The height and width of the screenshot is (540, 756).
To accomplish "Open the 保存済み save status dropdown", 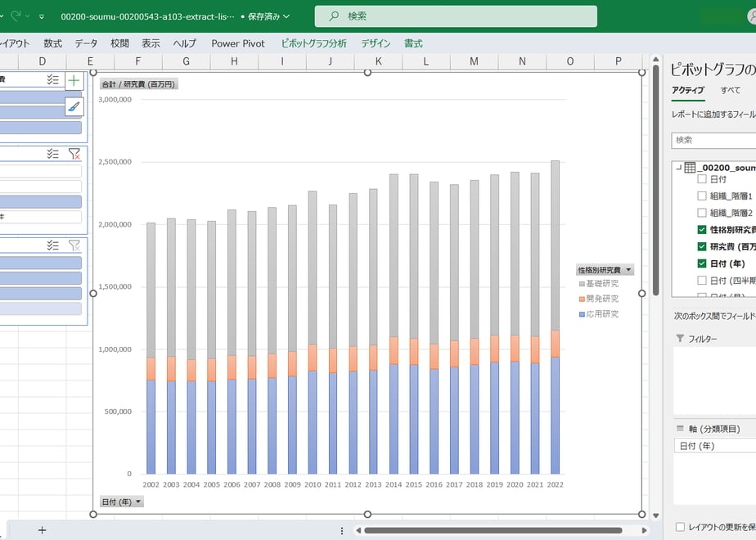I will coord(268,16).
